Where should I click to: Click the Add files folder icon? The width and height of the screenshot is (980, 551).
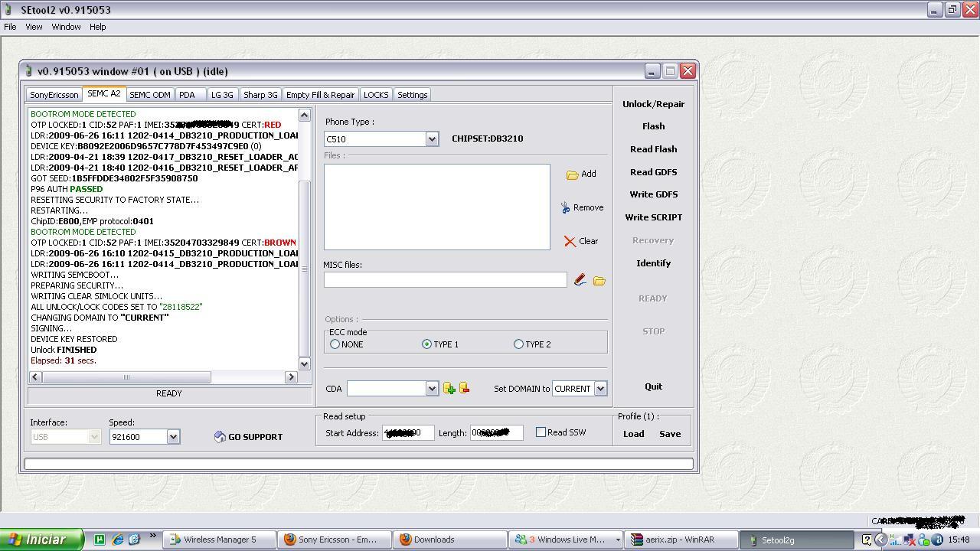pos(572,174)
